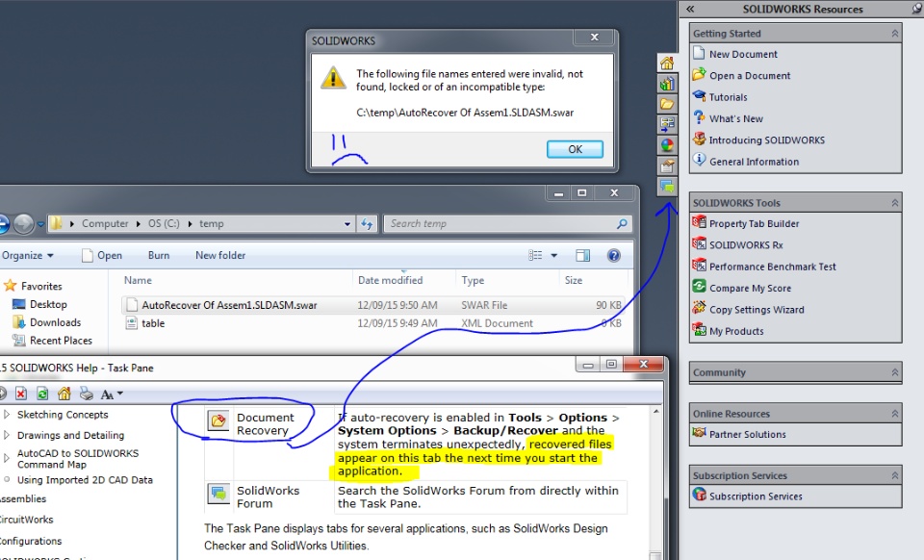Click Stop icon in Help toolbar
924x560 pixels.
[21, 394]
